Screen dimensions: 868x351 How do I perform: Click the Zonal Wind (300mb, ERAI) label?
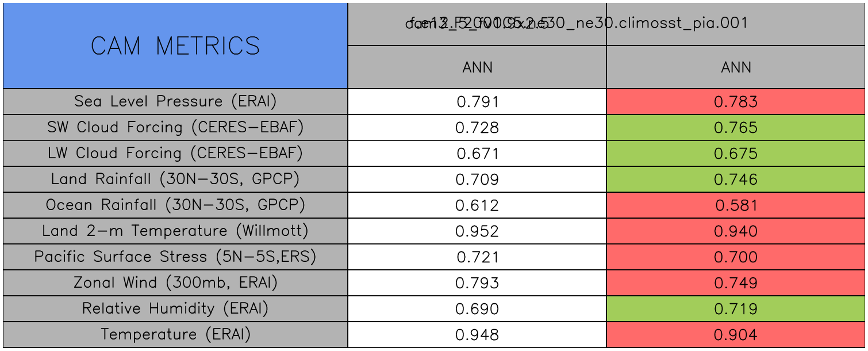(x=175, y=283)
